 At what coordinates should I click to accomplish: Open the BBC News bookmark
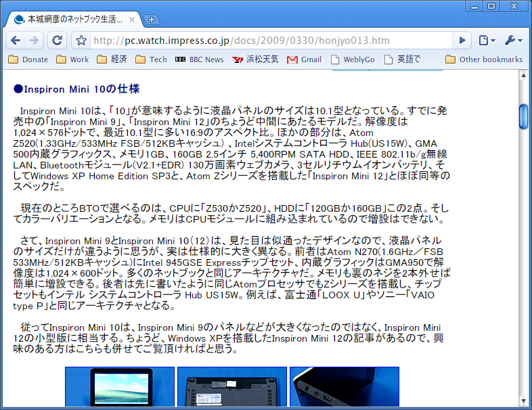click(200, 60)
